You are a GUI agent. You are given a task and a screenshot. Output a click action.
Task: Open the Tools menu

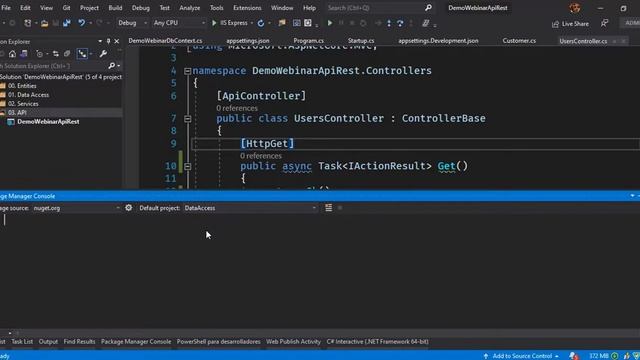(216, 8)
